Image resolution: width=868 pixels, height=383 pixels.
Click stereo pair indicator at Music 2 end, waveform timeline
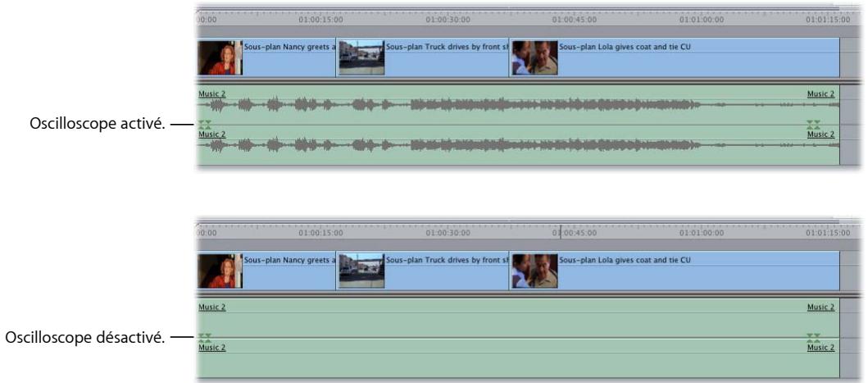click(x=813, y=124)
